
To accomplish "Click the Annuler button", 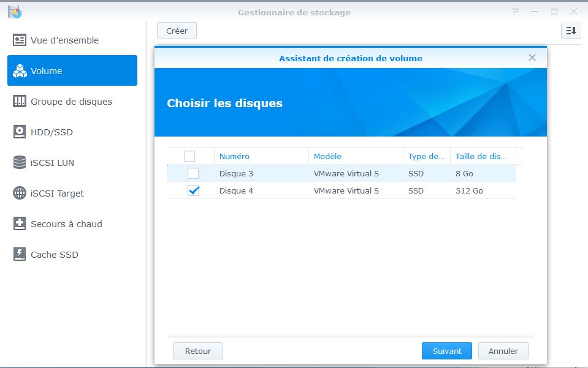I will pyautogui.click(x=503, y=351).
